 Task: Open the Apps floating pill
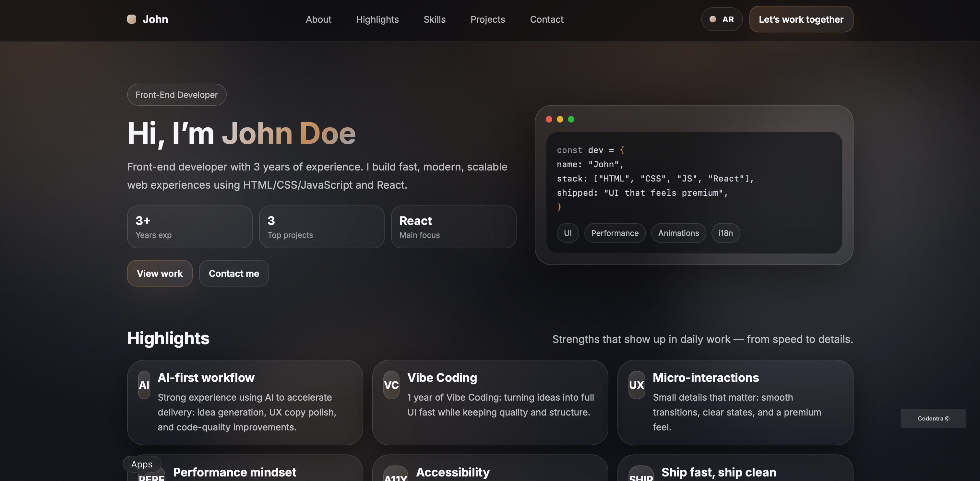click(141, 464)
